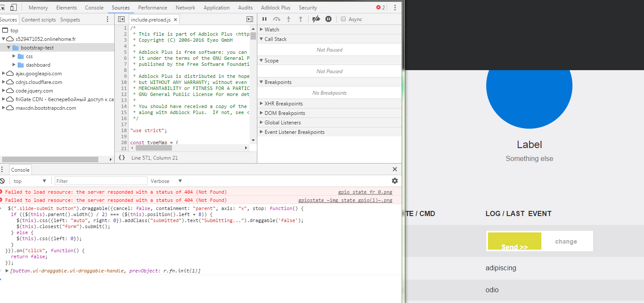The image size is (644, 303).
Task: Toggle the inspect element picker icon
Action: point(3,7)
